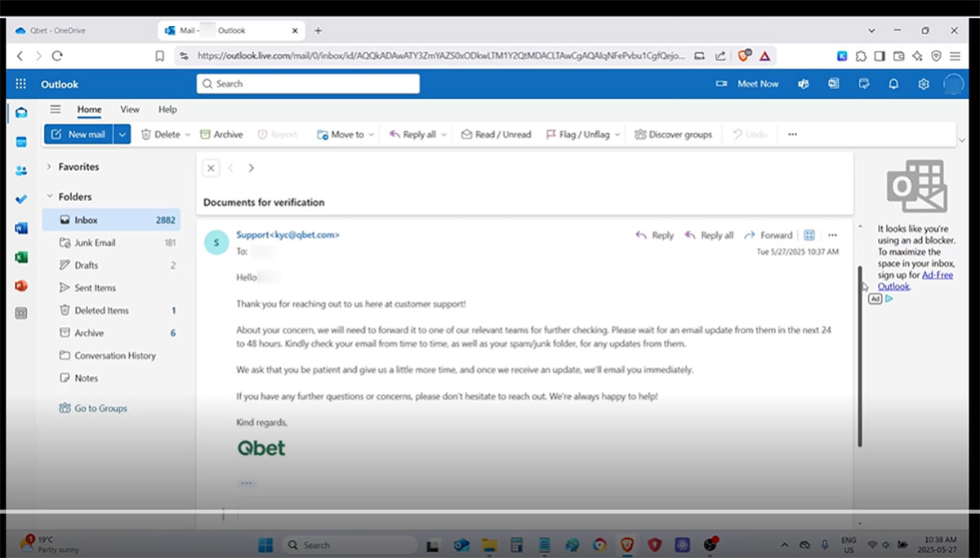Open the browser main menu
The image size is (980, 558).
954,56
